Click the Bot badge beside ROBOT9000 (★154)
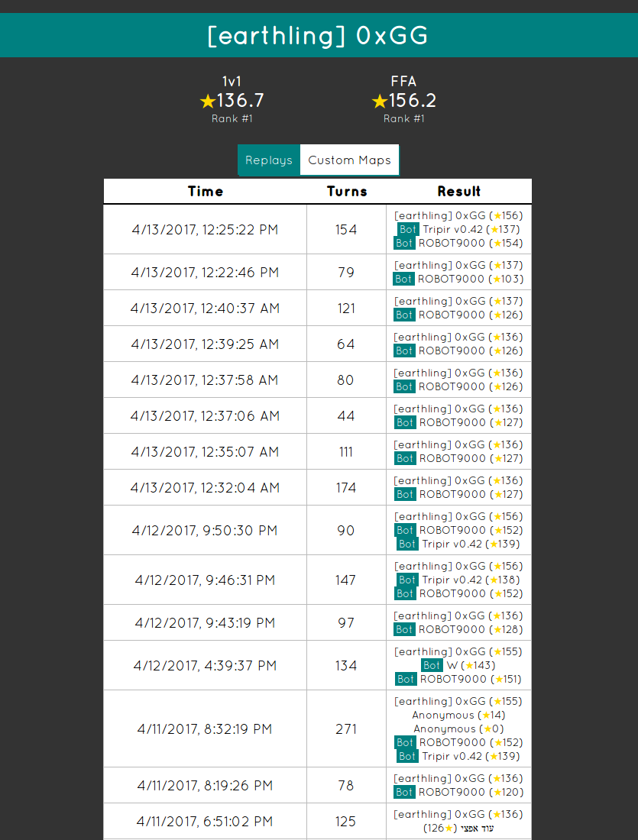638x840 pixels. [403, 243]
